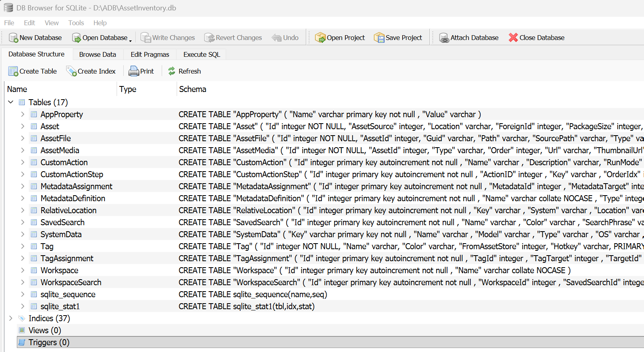The image size is (644, 352).
Task: Click the New Database icon
Action: pyautogui.click(x=13, y=38)
